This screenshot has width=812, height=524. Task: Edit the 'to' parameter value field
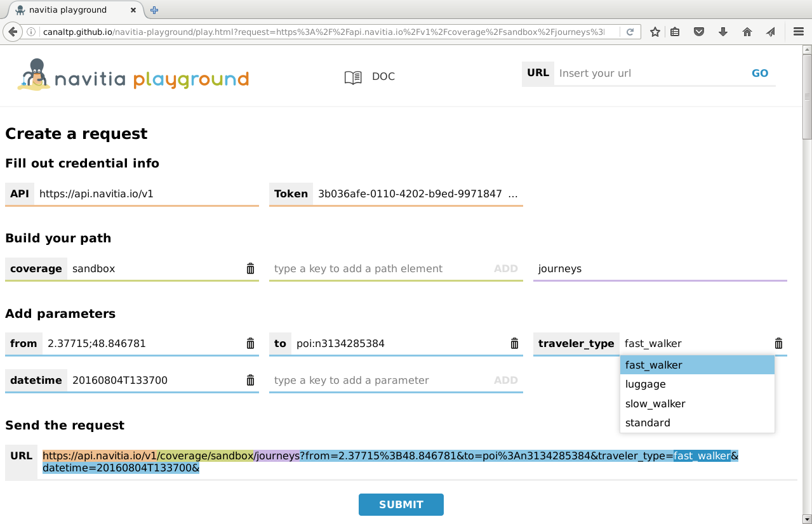click(399, 343)
